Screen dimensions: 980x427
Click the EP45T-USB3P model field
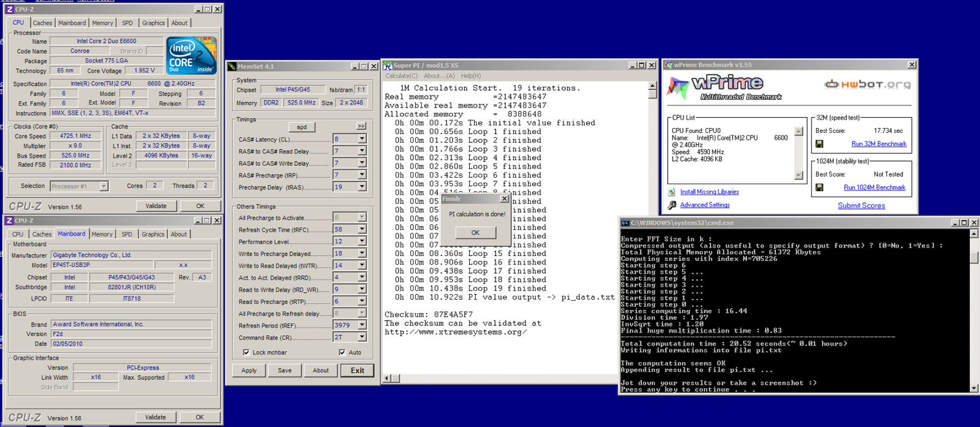pyautogui.click(x=102, y=265)
